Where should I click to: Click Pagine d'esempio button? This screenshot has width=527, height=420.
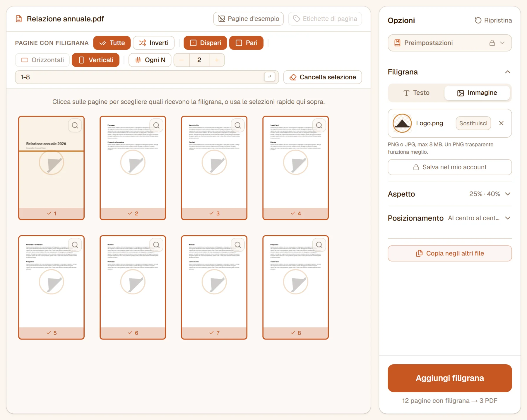coord(249,19)
